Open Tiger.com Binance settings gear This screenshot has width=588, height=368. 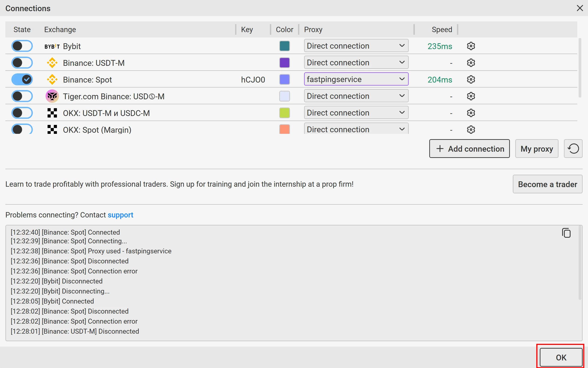click(x=471, y=96)
